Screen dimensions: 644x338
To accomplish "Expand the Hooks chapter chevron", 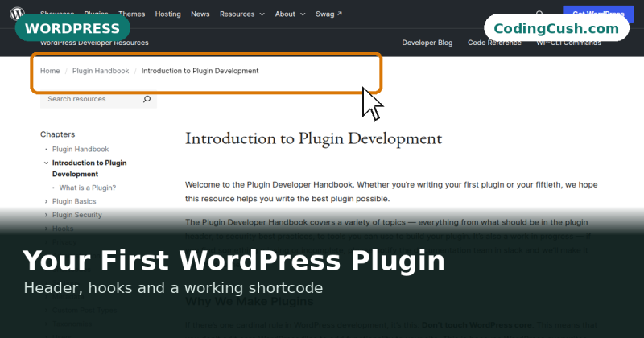I will [46, 229].
